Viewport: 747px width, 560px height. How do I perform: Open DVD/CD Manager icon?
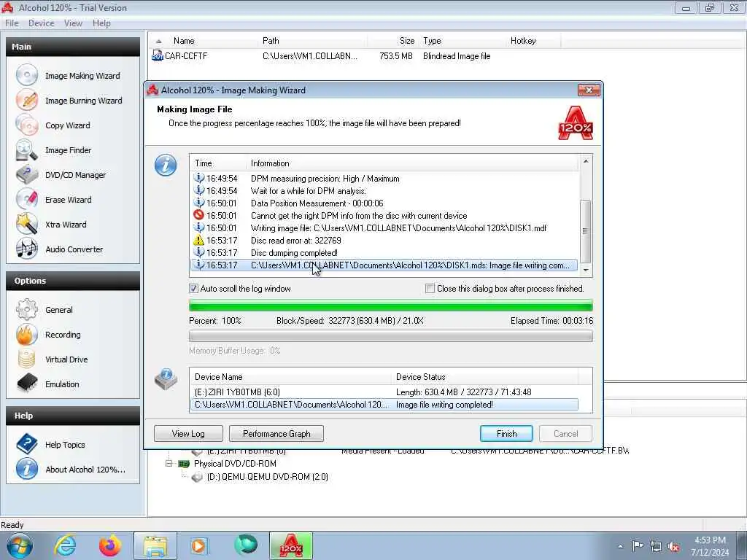pos(27,174)
